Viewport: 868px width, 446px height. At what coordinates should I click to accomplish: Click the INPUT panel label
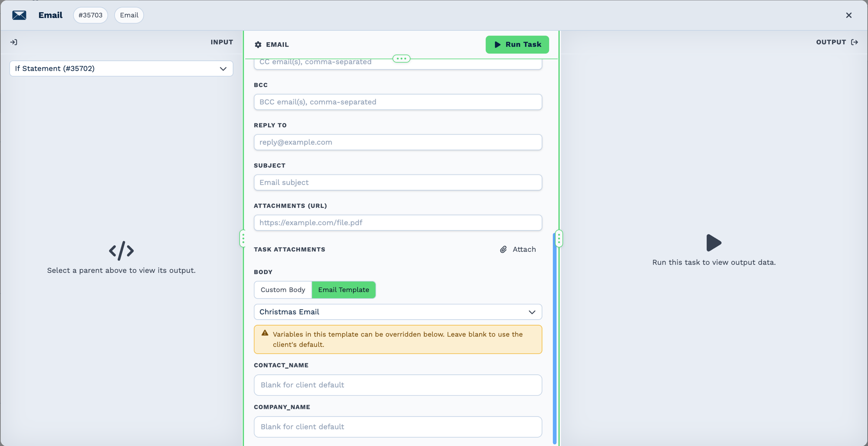222,42
